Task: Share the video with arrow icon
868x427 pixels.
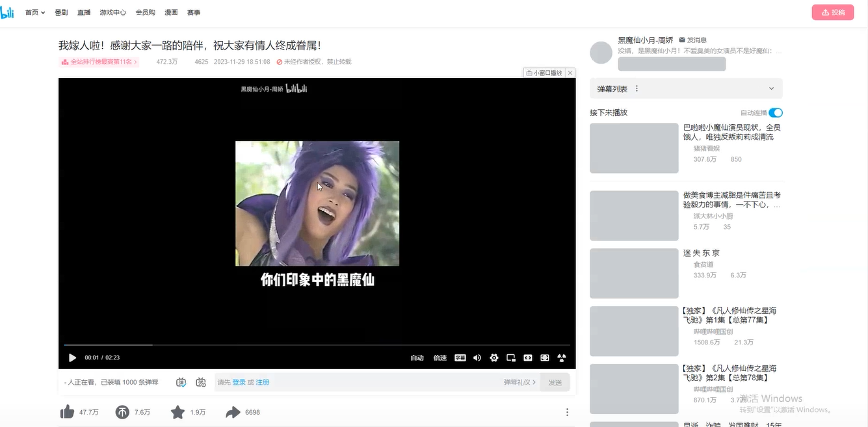Action: tap(233, 412)
